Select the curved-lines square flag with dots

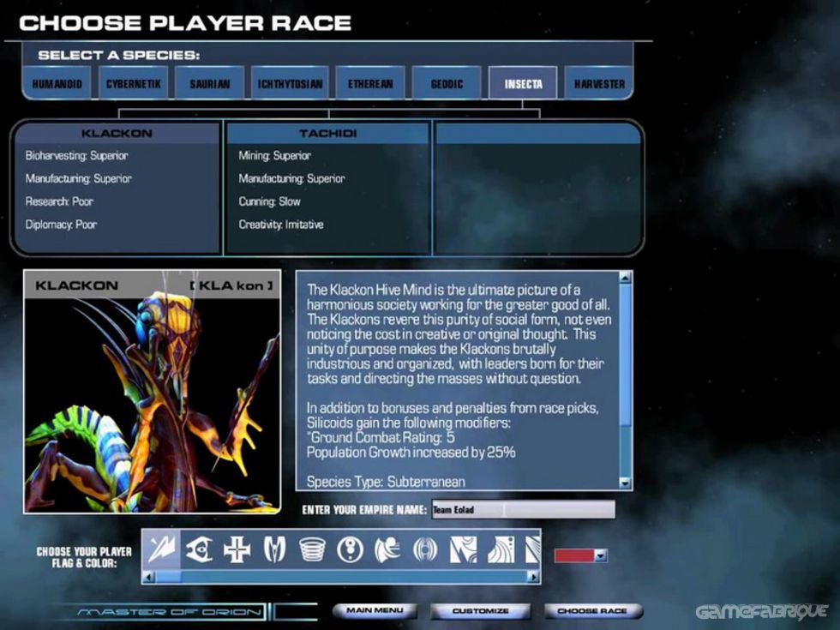coord(501,549)
